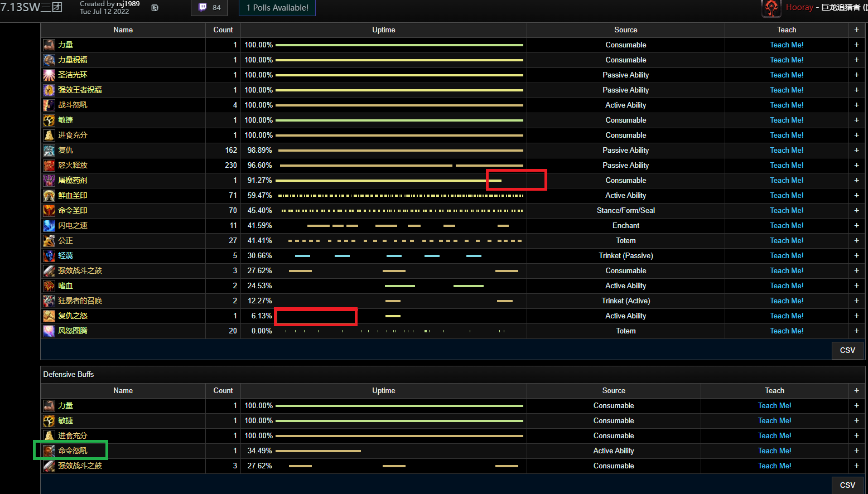Click the 力量 icon in Defensive Buffs table
868x494 pixels.
(x=49, y=405)
